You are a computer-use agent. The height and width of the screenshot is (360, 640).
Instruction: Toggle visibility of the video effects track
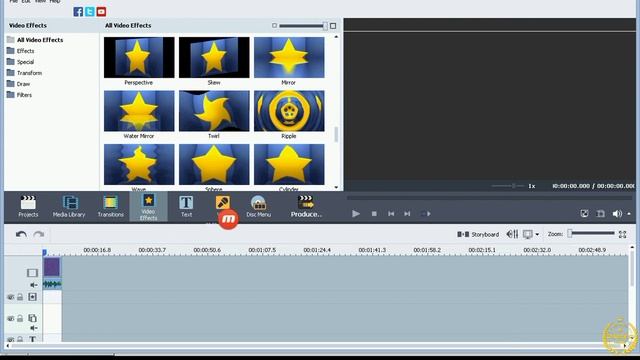tap(11, 297)
